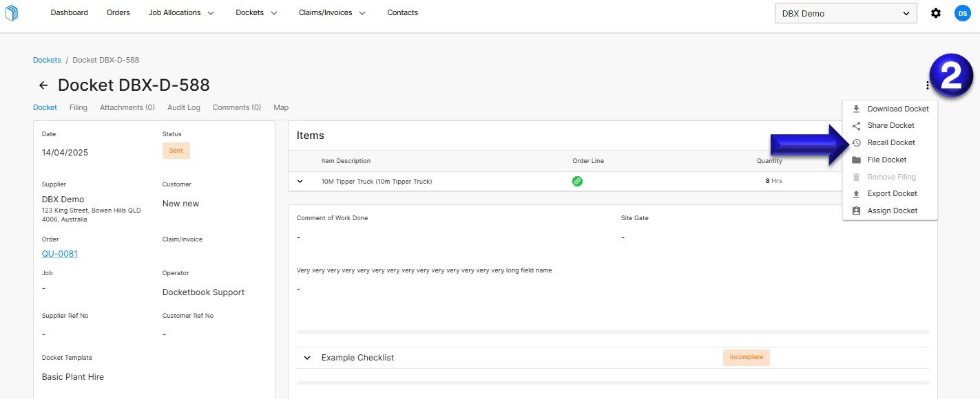Viewport: 980px width, 399px height.
Task: Click the Share Docket icon
Action: click(x=856, y=126)
